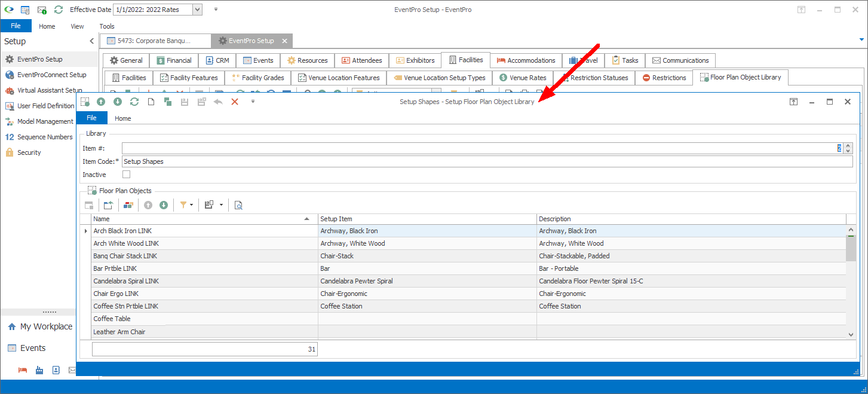The width and height of the screenshot is (868, 394).
Task: Click the calendar icon in the main quick access toolbar
Action: [24, 10]
